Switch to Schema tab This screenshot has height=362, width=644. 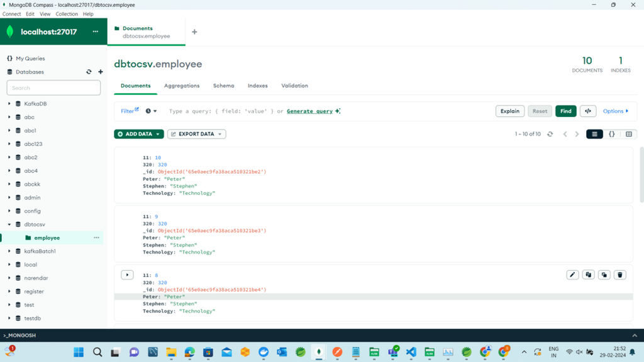[x=223, y=85]
